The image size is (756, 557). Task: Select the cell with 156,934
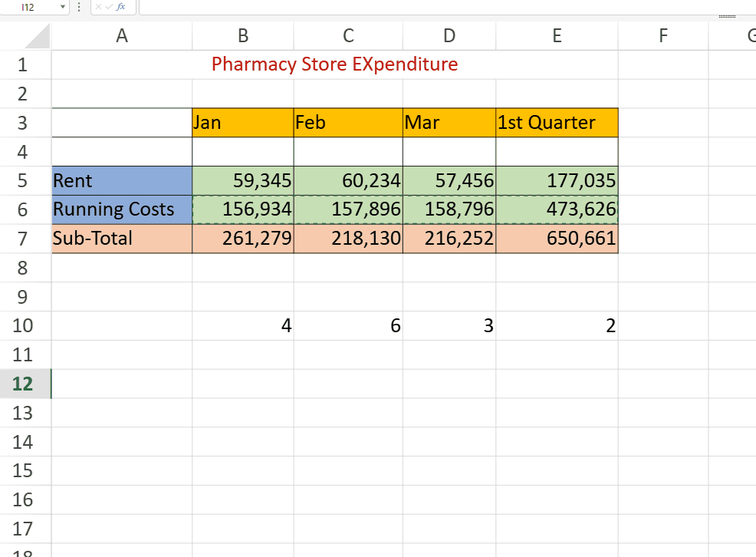tap(243, 209)
